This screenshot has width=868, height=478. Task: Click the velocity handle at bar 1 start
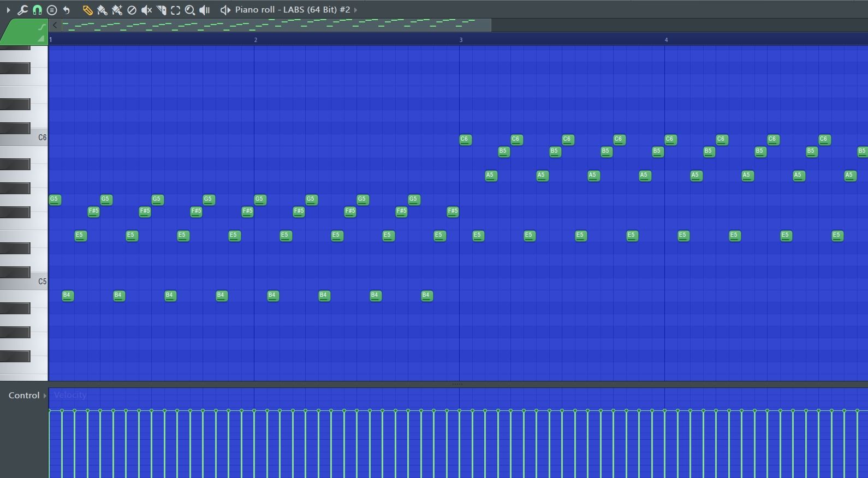50,410
